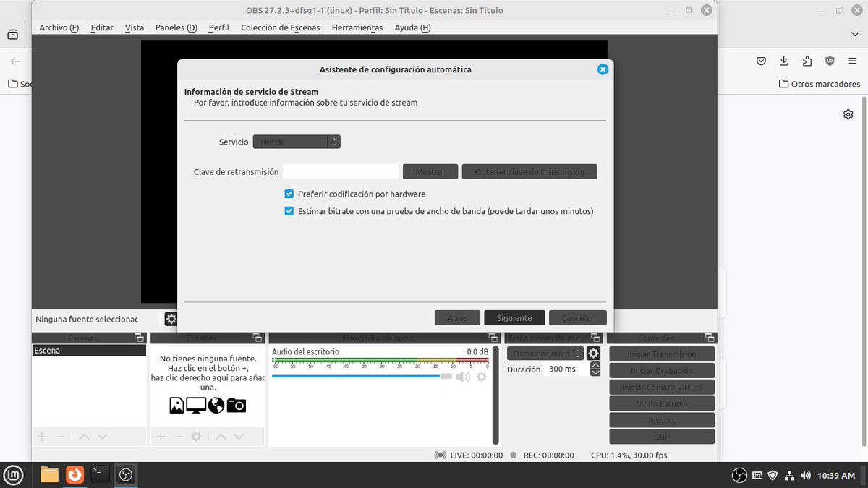This screenshot has height=488, width=868.
Task: Click Iniciar Cámara Virtual button
Action: [x=662, y=388]
